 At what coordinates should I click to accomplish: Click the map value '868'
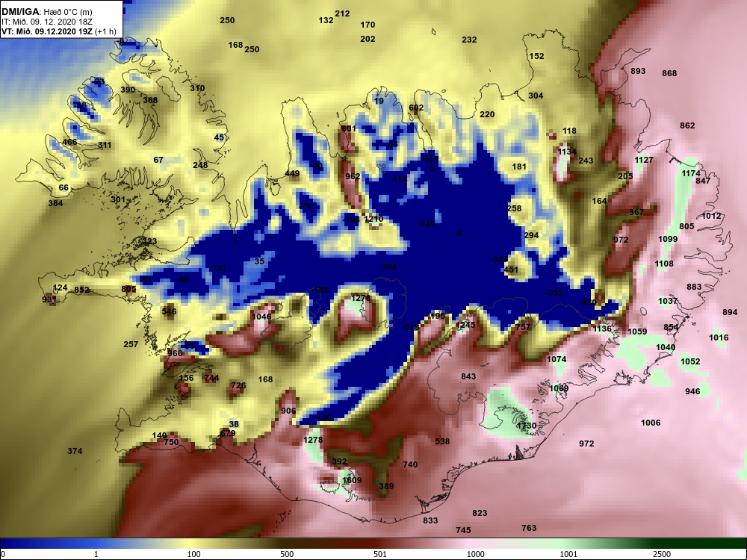[669, 73]
